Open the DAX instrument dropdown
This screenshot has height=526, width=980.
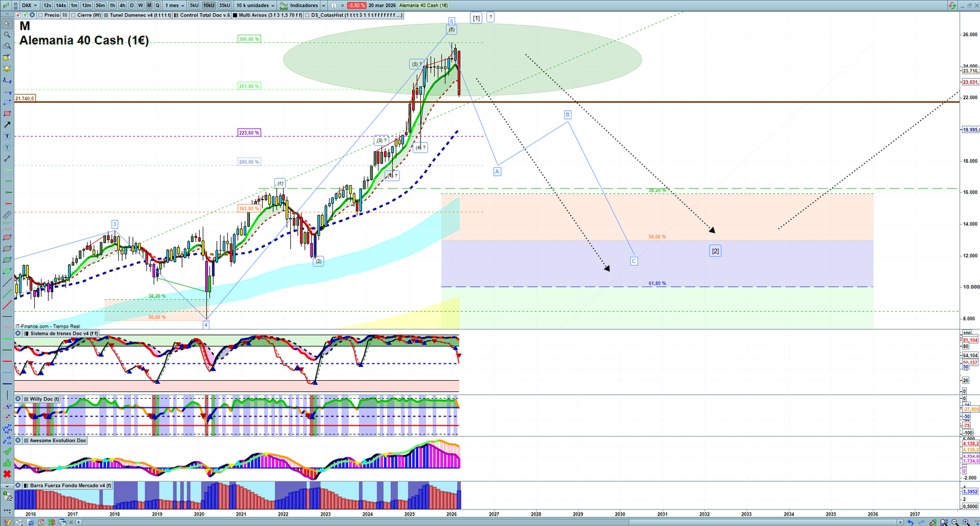tap(29, 6)
